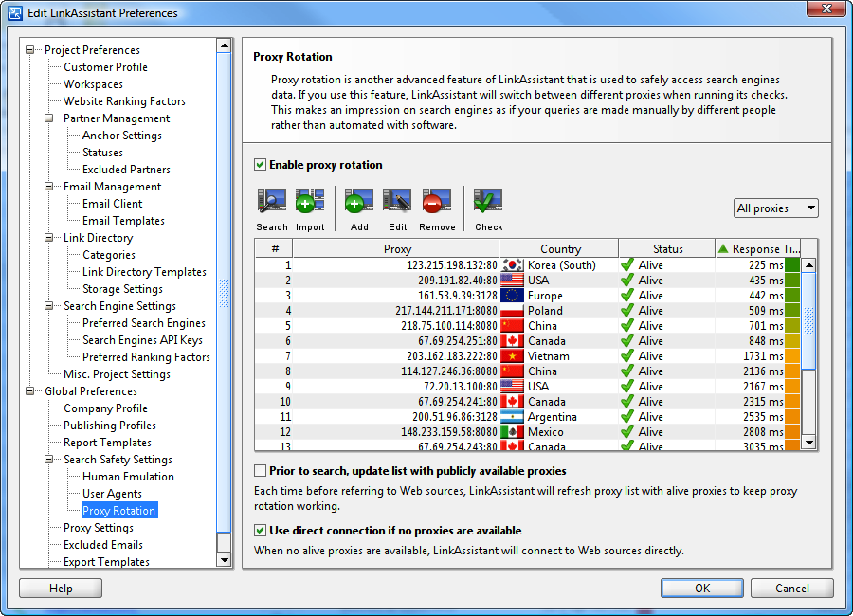853x616 pixels.
Task: Sort by the Proxy column header
Action: [396, 248]
